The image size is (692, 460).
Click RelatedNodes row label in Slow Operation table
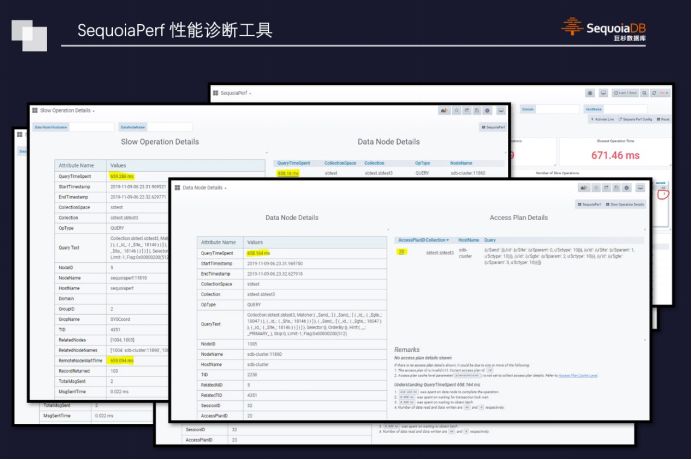click(72, 340)
